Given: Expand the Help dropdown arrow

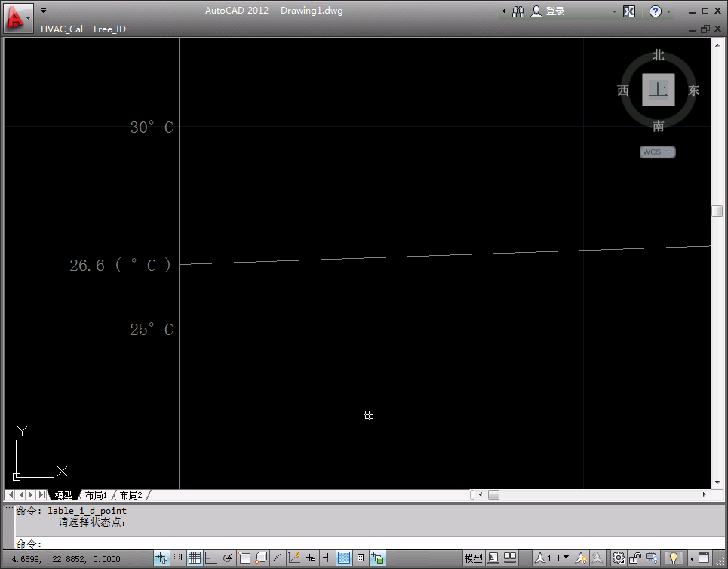Looking at the screenshot, I should tap(668, 11).
